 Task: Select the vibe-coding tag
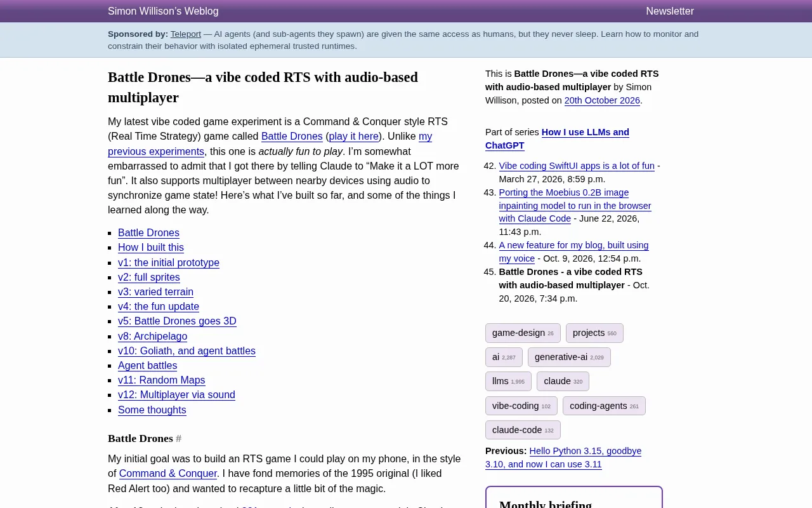[x=521, y=406]
